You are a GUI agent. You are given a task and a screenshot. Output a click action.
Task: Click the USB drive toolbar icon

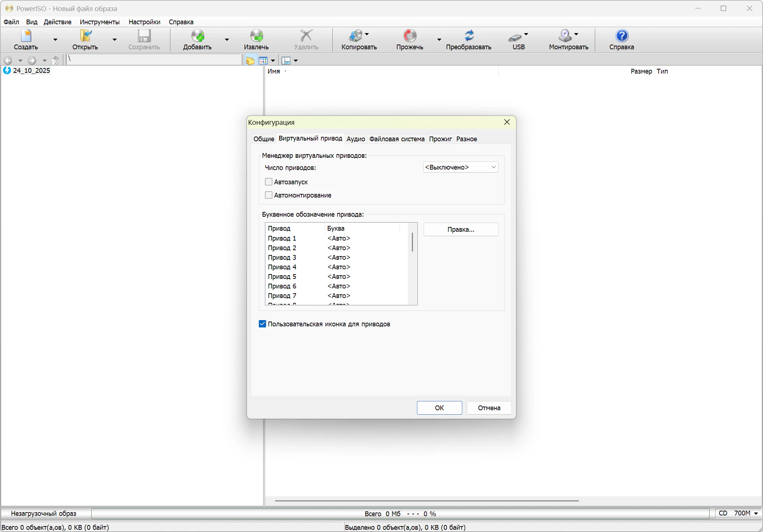click(x=515, y=37)
